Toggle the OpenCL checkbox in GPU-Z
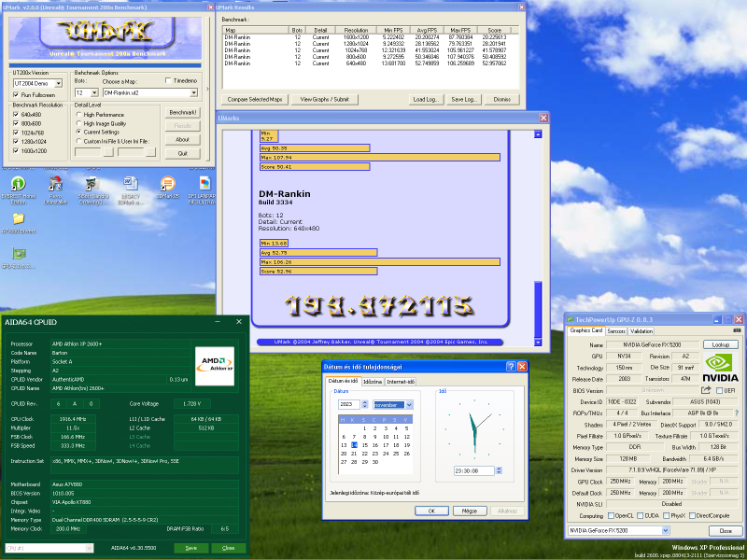 point(612,516)
